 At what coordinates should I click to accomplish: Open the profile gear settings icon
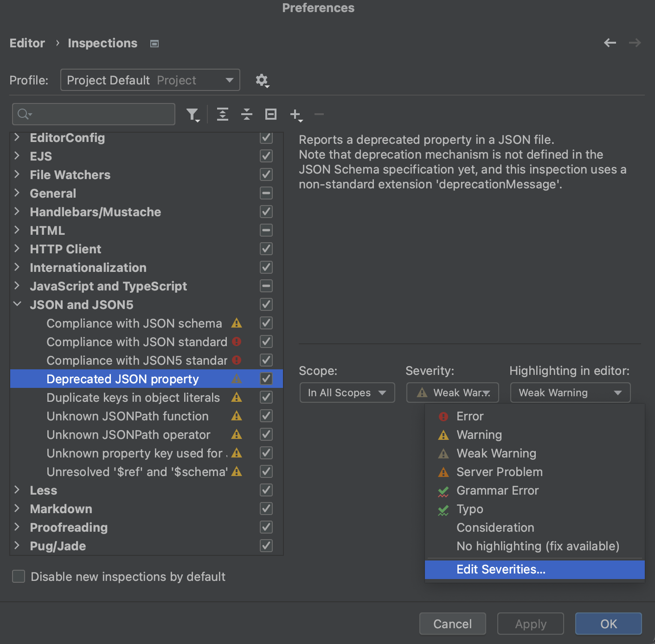262,80
